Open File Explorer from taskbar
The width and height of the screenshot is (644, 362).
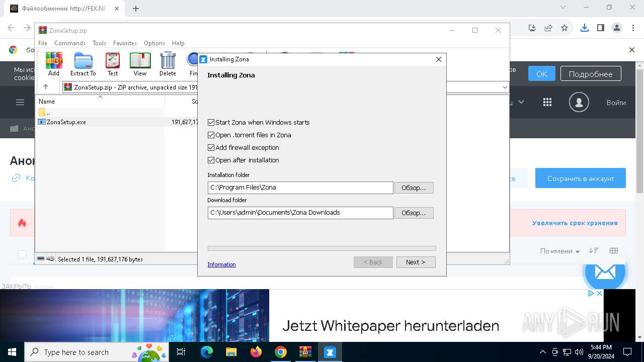tap(231, 352)
